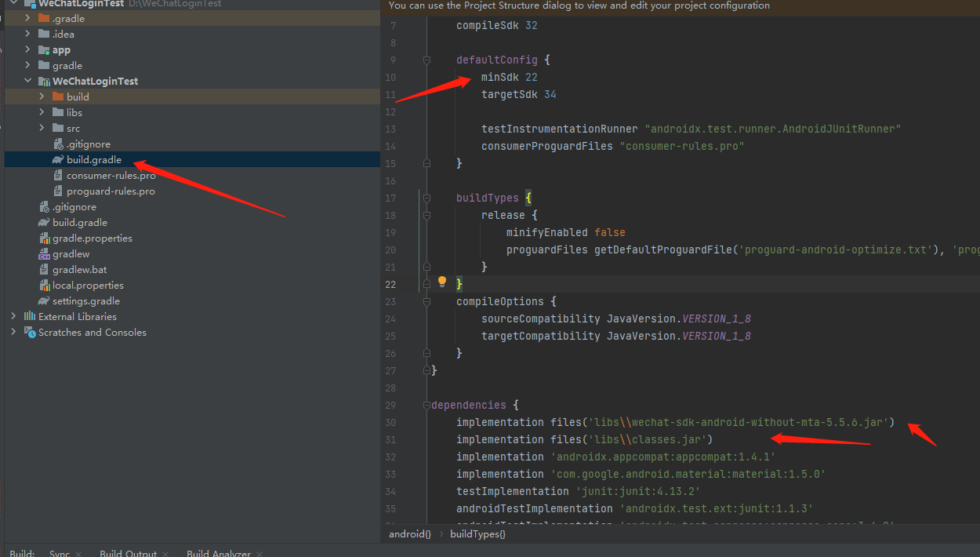980x557 pixels.
Task: Expand the .gradle folder
Action: [27, 18]
